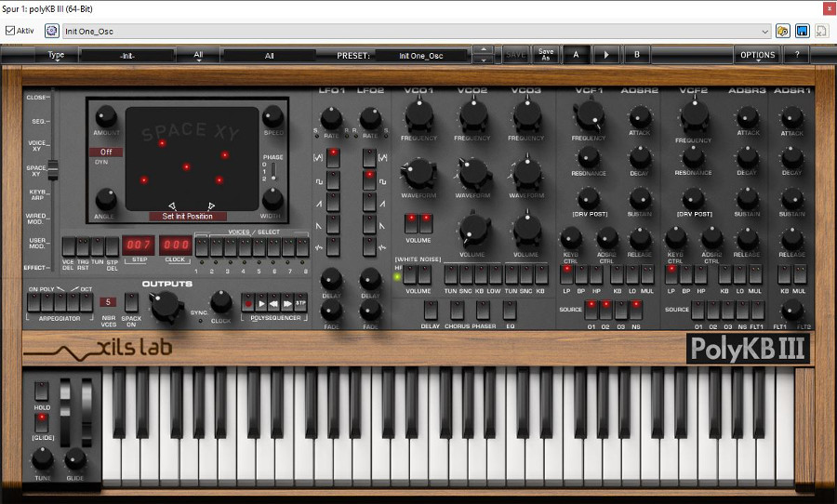The height and width of the screenshot is (504, 837).
Task: Click the keyboard glide knob
Action: tap(75, 458)
